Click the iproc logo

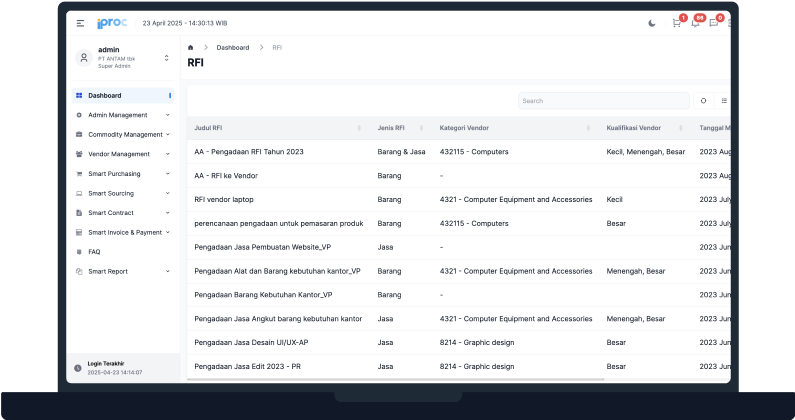112,23
